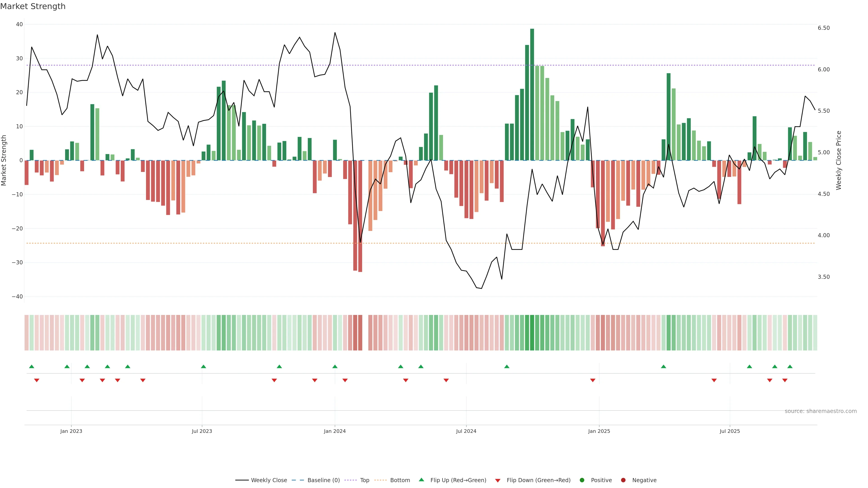Click the Jan 2024 x-axis label
This screenshot has height=488, width=868.
tap(335, 431)
